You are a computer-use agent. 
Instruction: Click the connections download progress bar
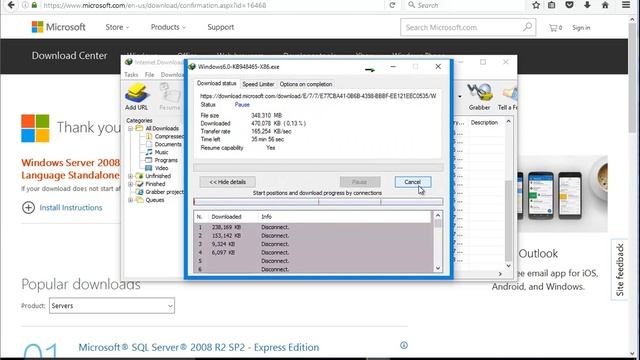pos(318,202)
